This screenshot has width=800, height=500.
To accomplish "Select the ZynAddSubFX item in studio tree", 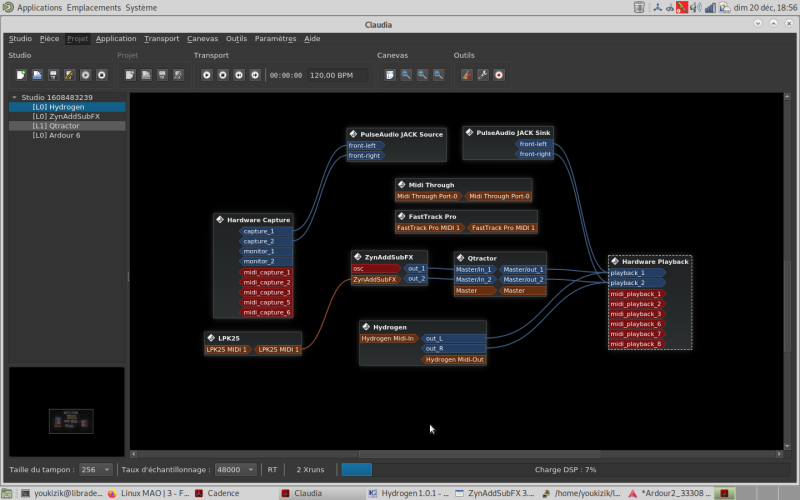I will pos(66,117).
